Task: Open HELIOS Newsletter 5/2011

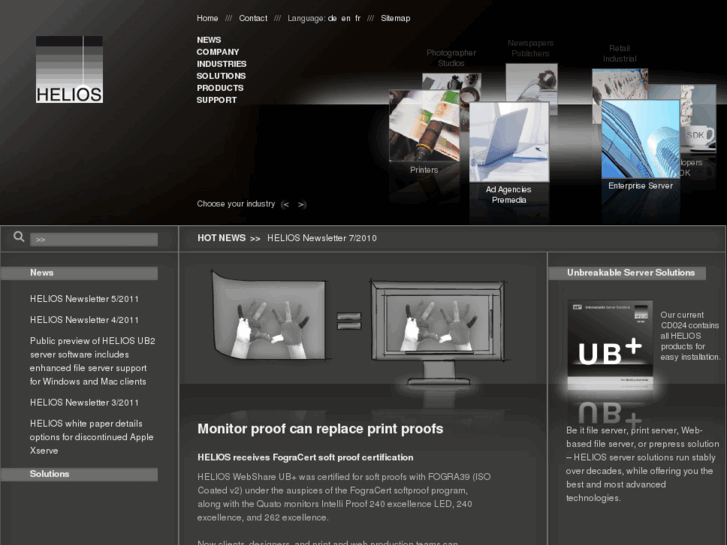Action: click(84, 299)
